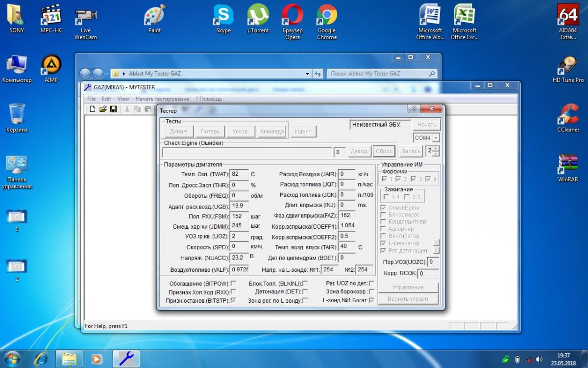Click the New document icon in MYTESTER toolbar
This screenshot has height=368, width=588.
pos(92,109)
